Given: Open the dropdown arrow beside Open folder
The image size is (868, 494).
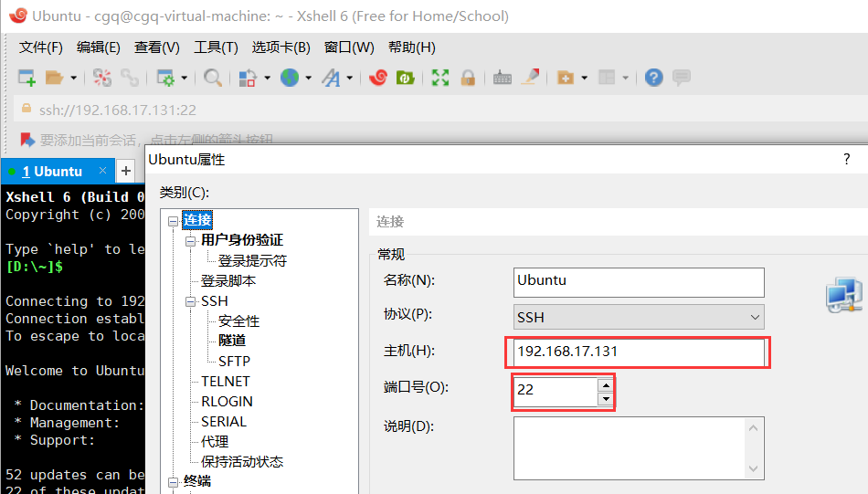Looking at the screenshot, I should [73, 78].
